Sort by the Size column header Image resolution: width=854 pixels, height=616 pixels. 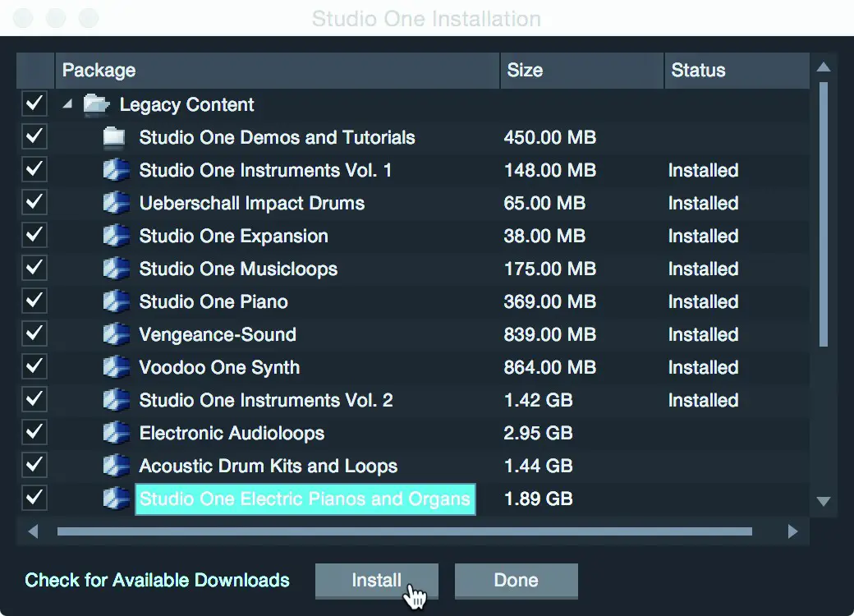581,71
